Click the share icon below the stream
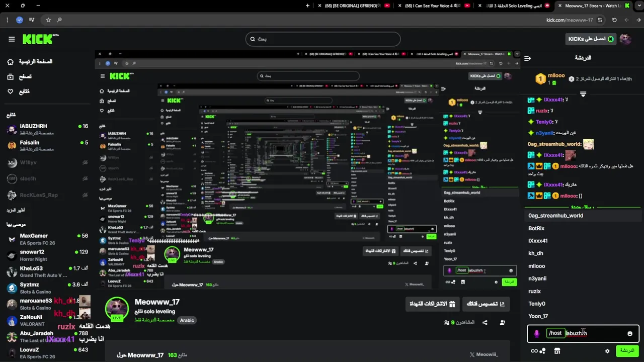The image size is (644, 362). point(485,322)
